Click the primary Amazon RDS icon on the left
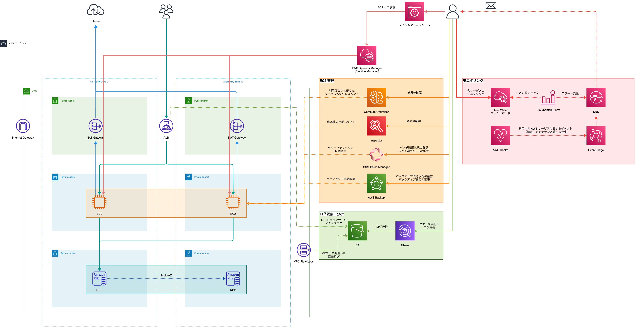 pos(99,279)
